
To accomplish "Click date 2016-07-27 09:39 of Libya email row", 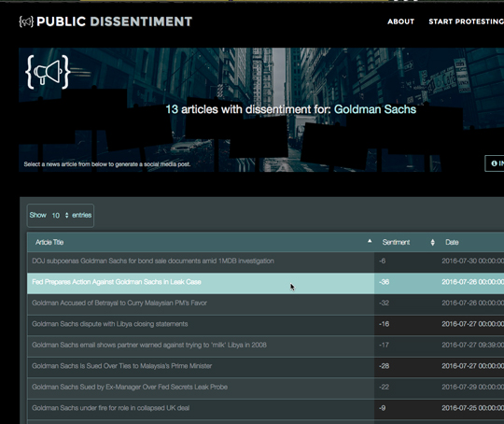I will click(x=473, y=345).
